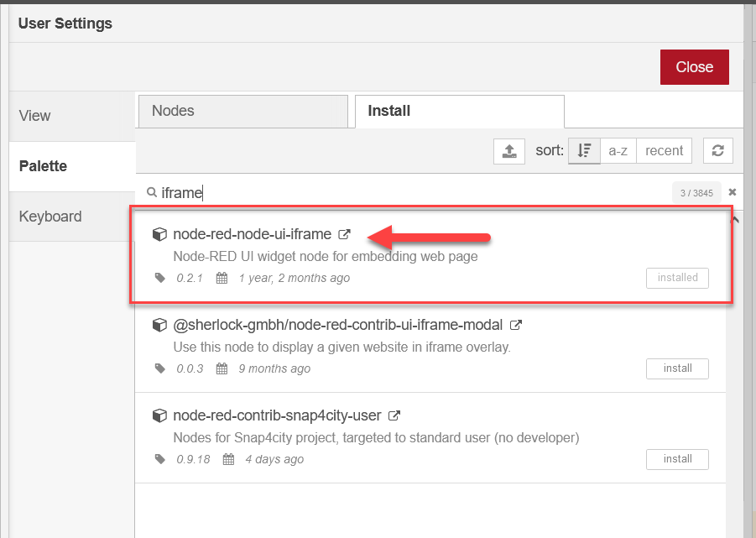
Task: Click the upload module icon button
Action: click(509, 151)
